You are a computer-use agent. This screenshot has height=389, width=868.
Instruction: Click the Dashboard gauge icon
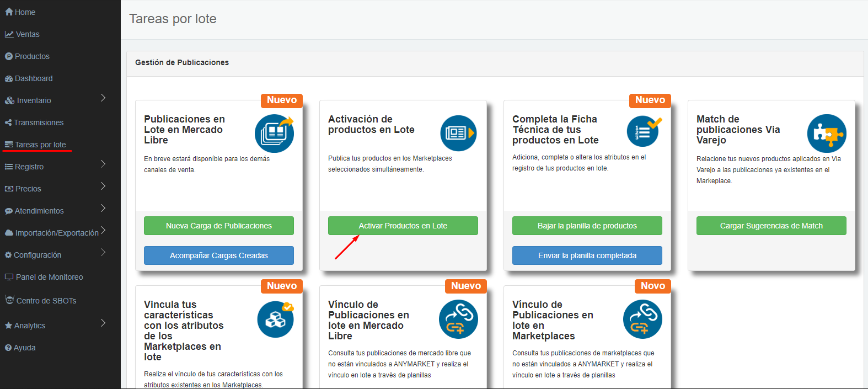(x=9, y=78)
